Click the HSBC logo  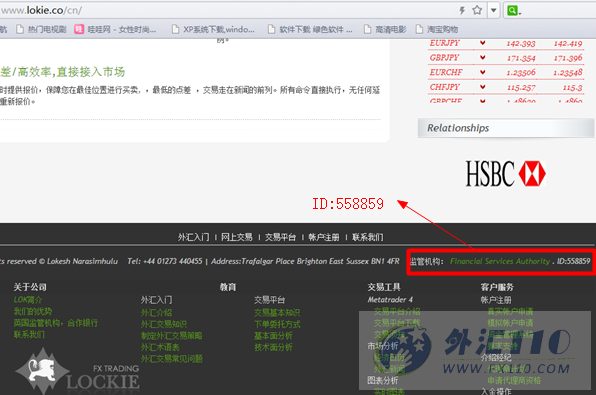coord(506,174)
